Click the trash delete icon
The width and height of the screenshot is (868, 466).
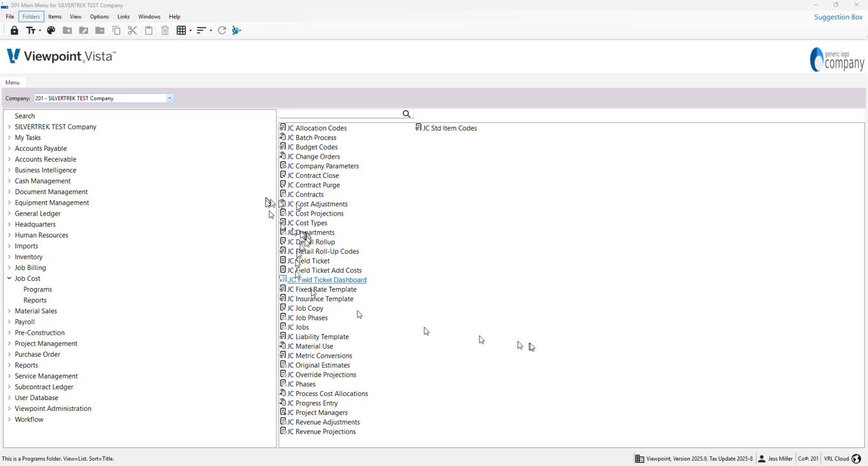click(165, 30)
